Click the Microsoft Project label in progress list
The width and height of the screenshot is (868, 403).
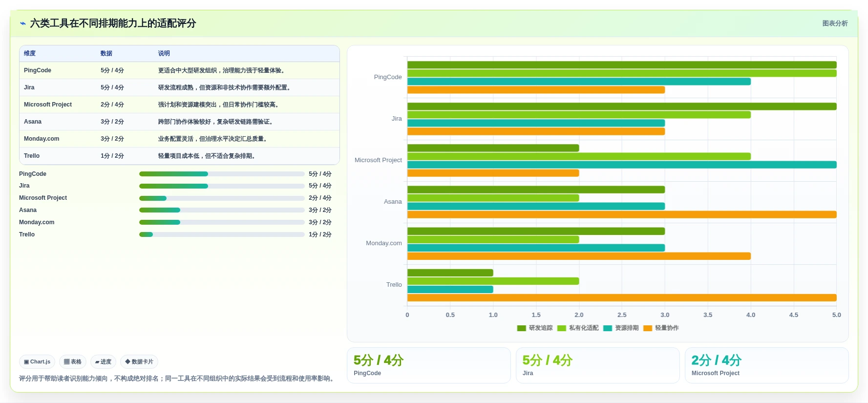coord(43,198)
